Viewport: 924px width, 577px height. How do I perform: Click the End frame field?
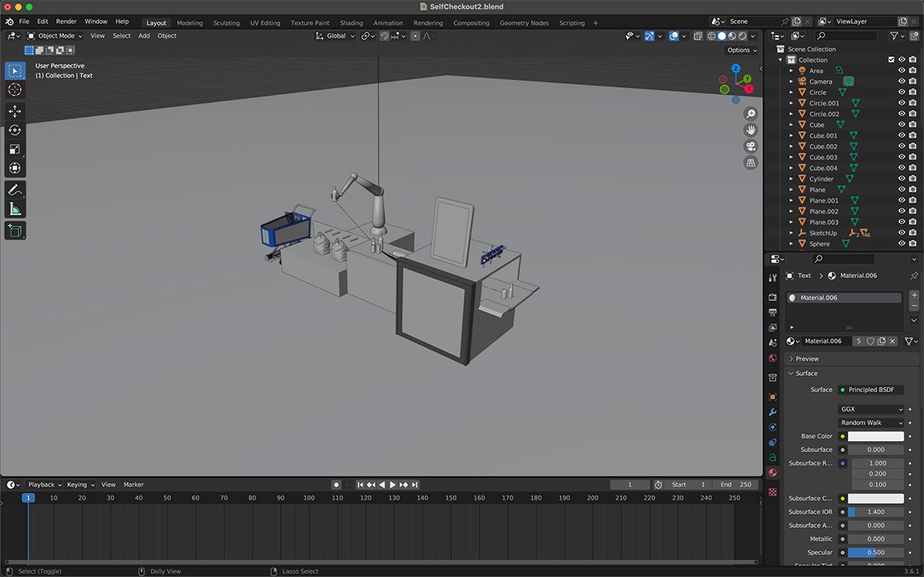tap(735, 485)
